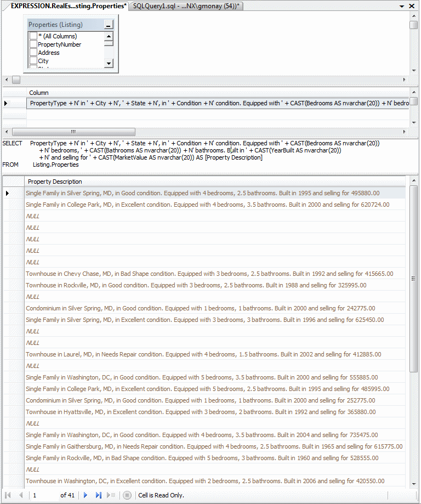421x504 pixels.
Task: Click criteria pane scroll left arrow
Action: (x=7, y=132)
